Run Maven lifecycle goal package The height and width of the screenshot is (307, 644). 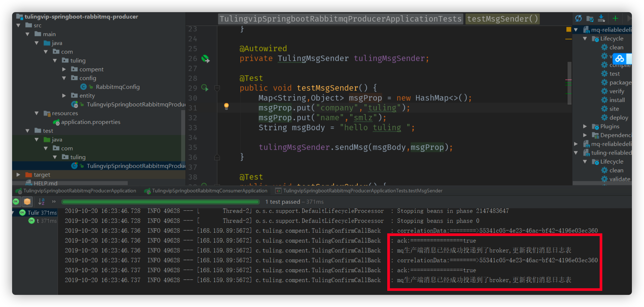click(620, 82)
